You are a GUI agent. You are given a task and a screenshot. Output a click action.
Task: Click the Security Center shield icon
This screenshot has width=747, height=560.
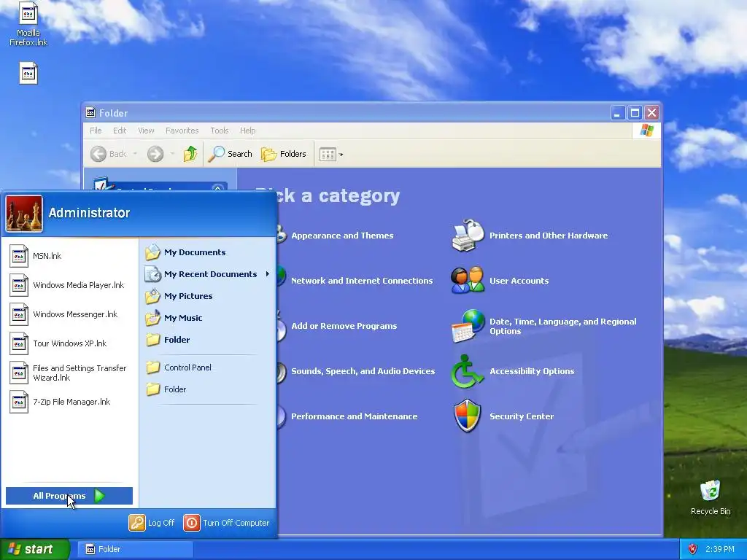pos(468,416)
